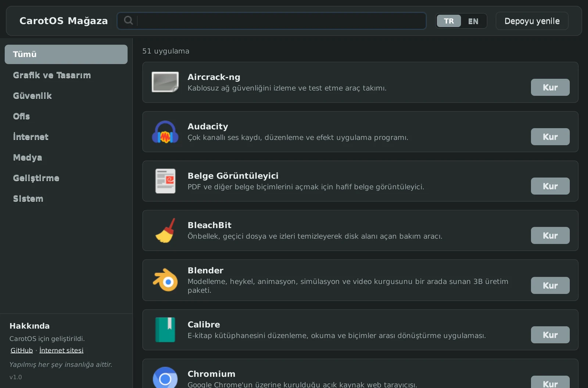This screenshot has width=588, height=388.
Task: Click the CarotOS Mağaza title
Action: [x=64, y=21]
